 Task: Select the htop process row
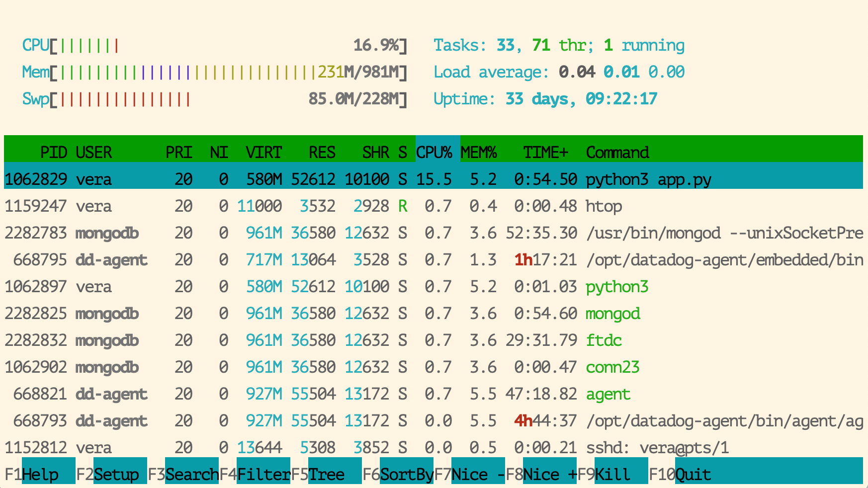point(434,206)
